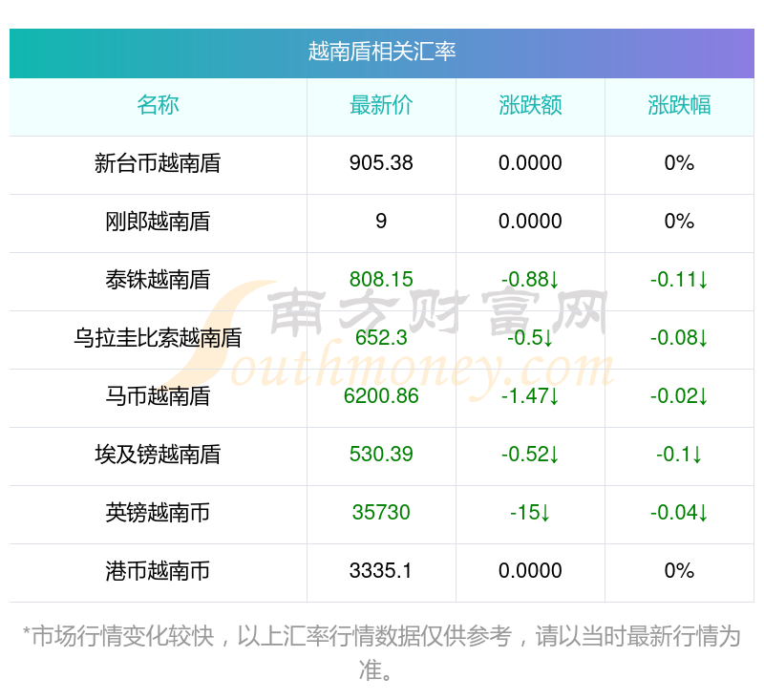The image size is (764, 700).
Task: Click change percent -0.02↓
Action: coord(679,396)
